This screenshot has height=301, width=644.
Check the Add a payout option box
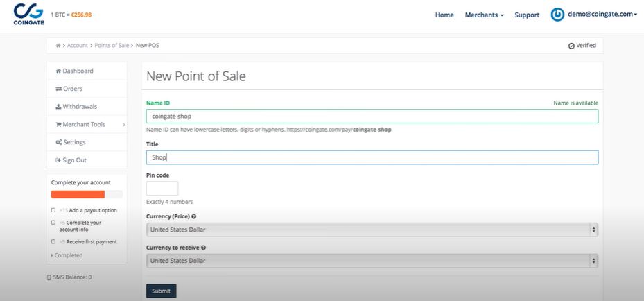pos(53,210)
